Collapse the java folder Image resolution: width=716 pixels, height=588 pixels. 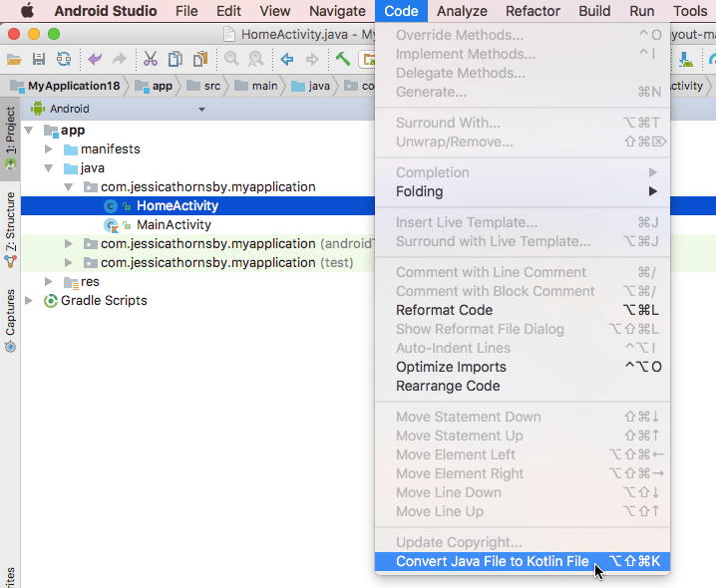(49, 168)
